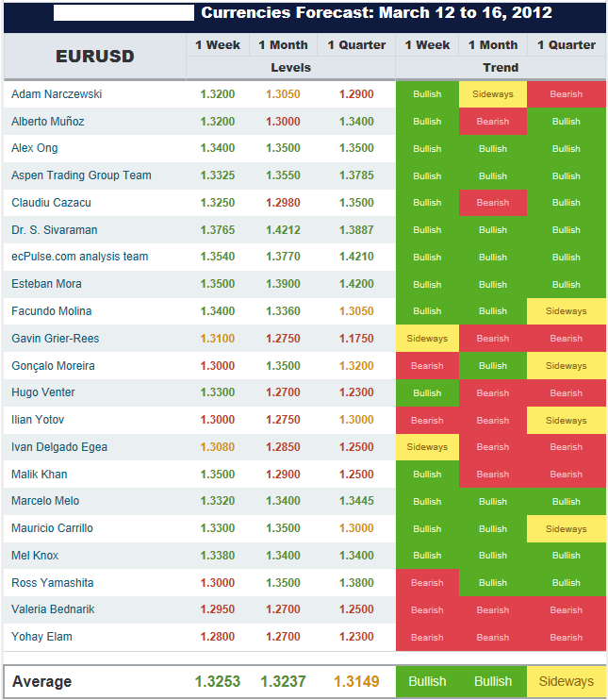Click ecPulse.com's quarterly level 1.4210
Screen dimensions: 608x700
point(356,257)
